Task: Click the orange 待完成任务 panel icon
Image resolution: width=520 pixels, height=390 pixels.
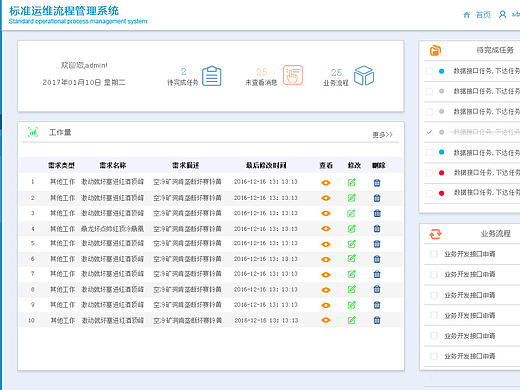Action: (435, 51)
